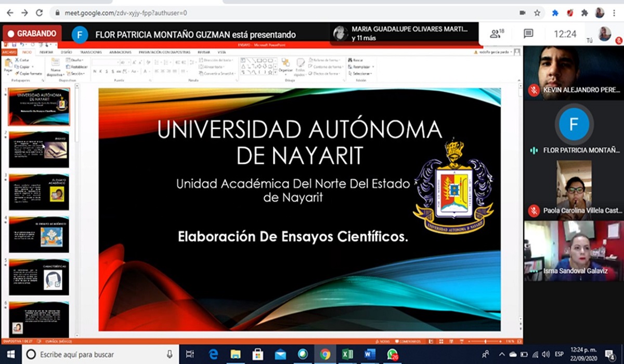Switch to the ANIMACIONES ribbon tab

(120, 53)
